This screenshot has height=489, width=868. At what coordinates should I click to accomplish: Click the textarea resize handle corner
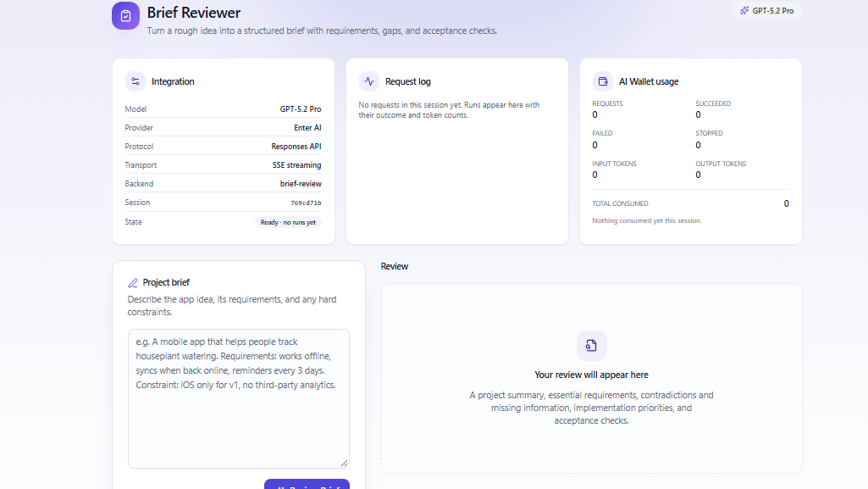point(345,463)
